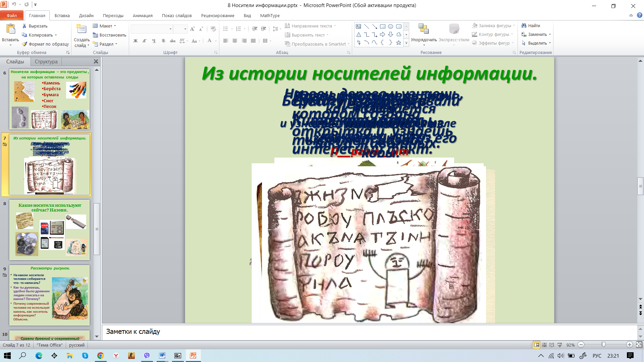This screenshot has height=362, width=644.
Task: Open PowerPoint Help question mark
Action: click(639, 15)
